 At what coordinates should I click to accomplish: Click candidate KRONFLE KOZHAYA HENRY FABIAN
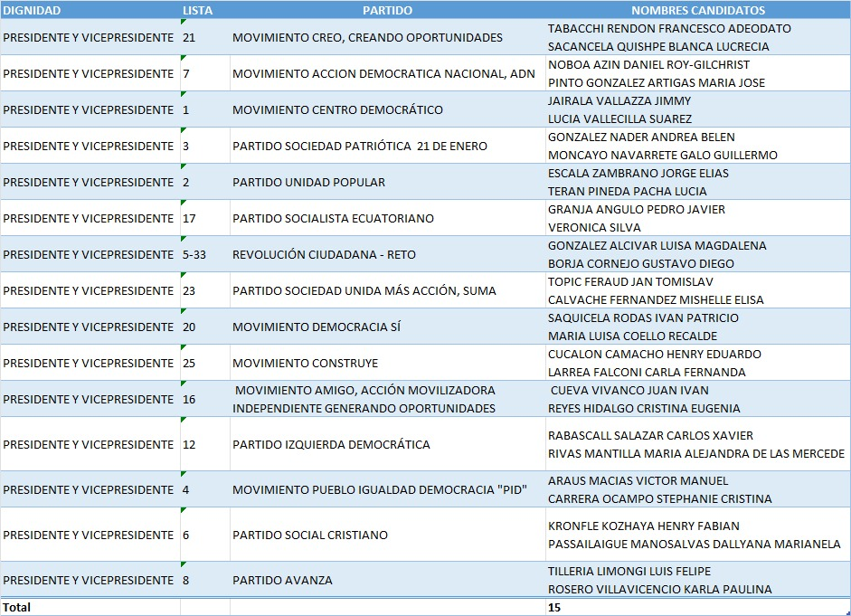click(643, 526)
